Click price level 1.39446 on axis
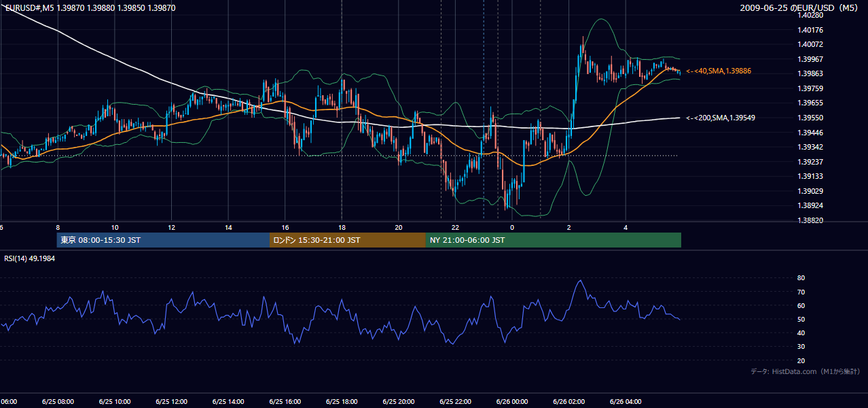Viewport: 868px width, 408px height. pyautogui.click(x=810, y=133)
